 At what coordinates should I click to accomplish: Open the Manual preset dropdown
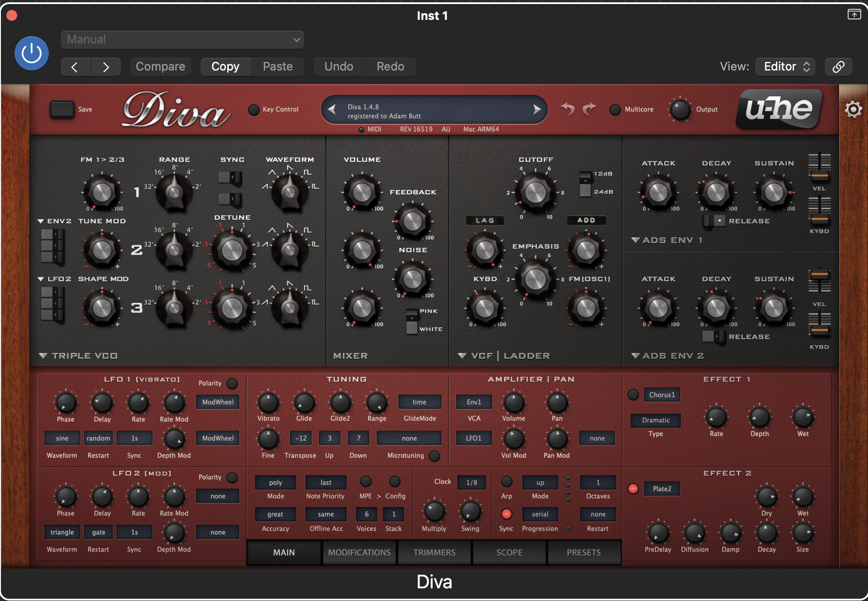[x=182, y=40]
